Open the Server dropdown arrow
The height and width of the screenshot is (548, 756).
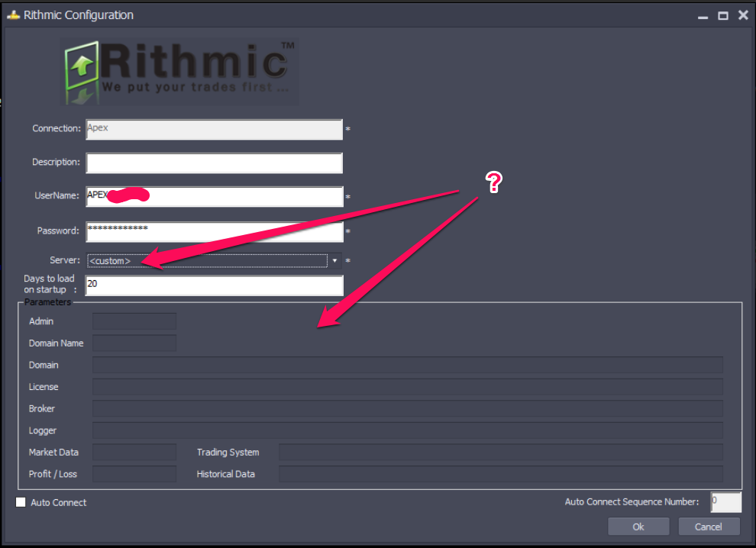(x=334, y=261)
